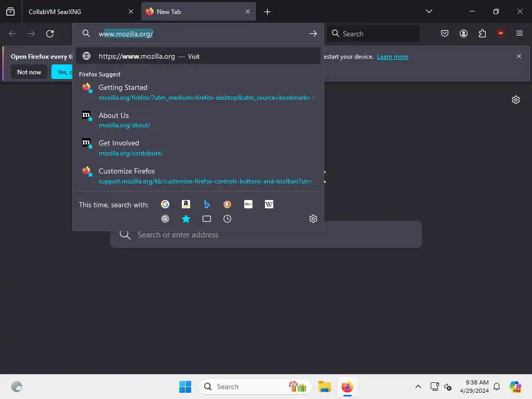532x399 pixels.
Task: Select the New Tab tab
Action: [x=198, y=12]
